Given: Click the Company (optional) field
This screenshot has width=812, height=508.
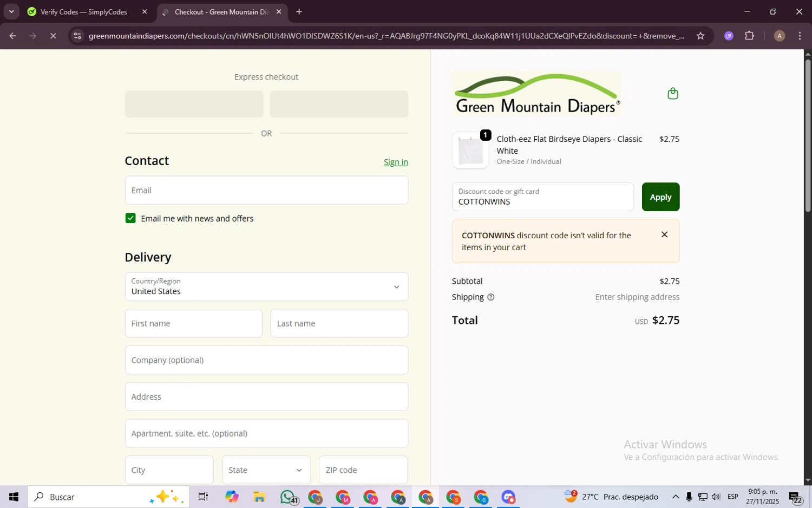Looking at the screenshot, I should [x=266, y=360].
